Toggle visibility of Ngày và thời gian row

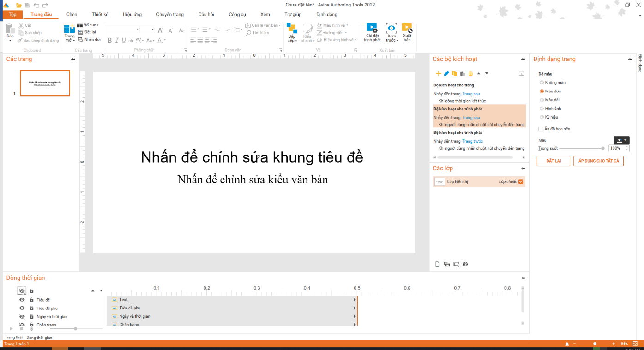(22, 316)
